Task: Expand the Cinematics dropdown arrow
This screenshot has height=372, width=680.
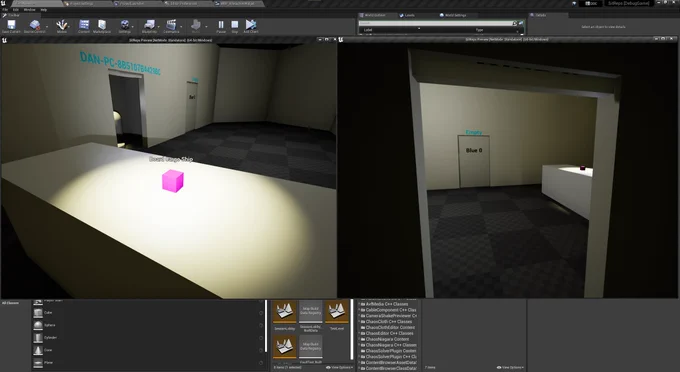Action: 181,26
